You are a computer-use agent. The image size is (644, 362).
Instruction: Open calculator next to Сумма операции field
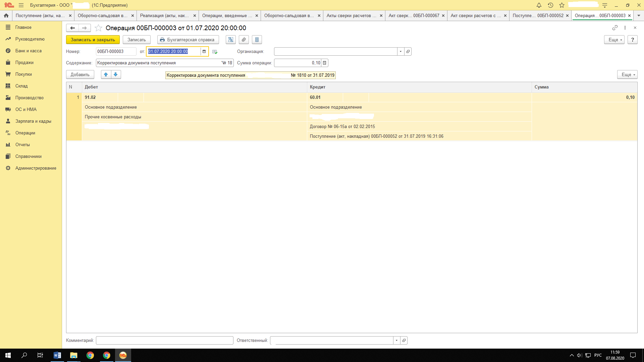pyautogui.click(x=324, y=63)
